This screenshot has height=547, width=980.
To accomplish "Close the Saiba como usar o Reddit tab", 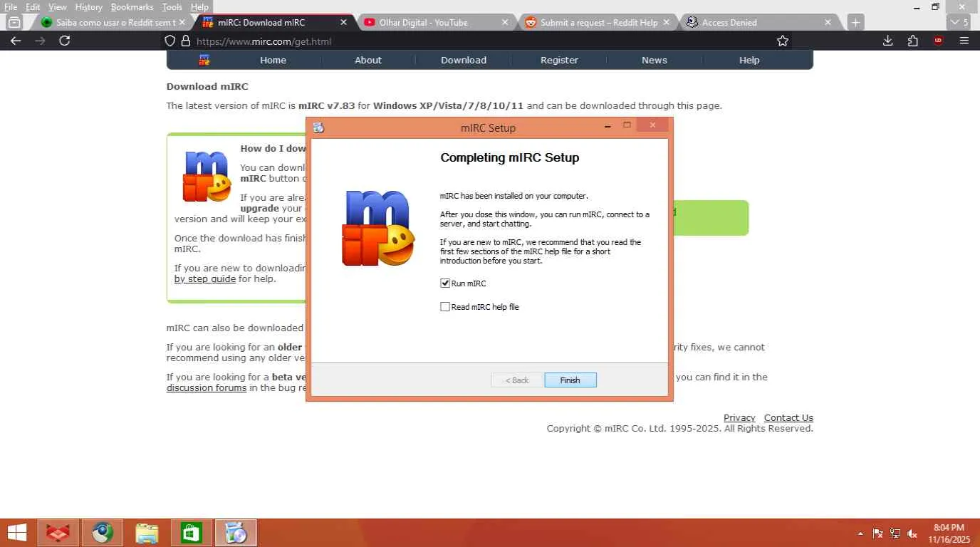I will click(x=182, y=22).
